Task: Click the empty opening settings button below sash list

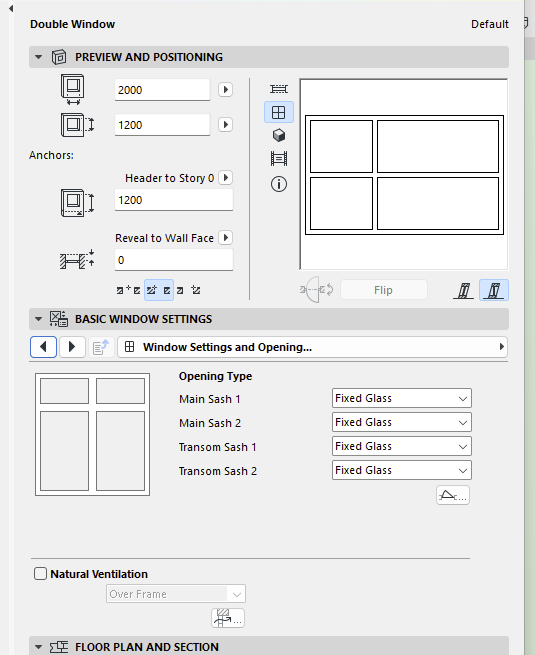Action: point(453,495)
